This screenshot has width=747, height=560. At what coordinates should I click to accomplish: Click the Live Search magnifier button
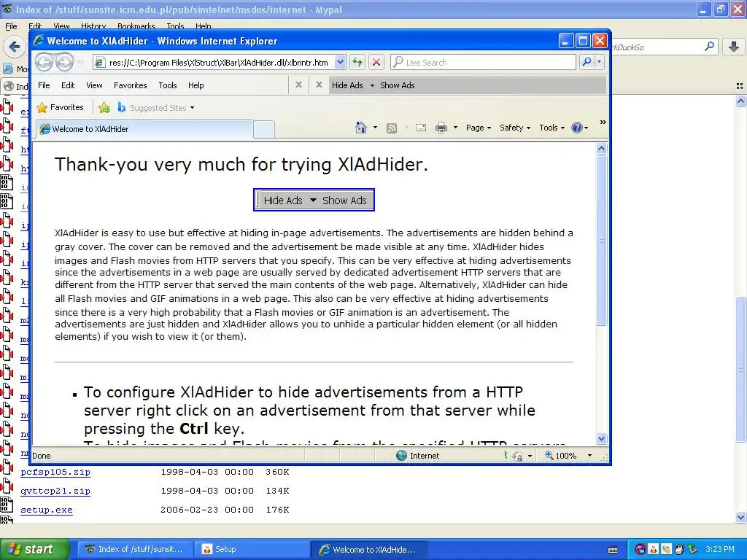tap(587, 62)
